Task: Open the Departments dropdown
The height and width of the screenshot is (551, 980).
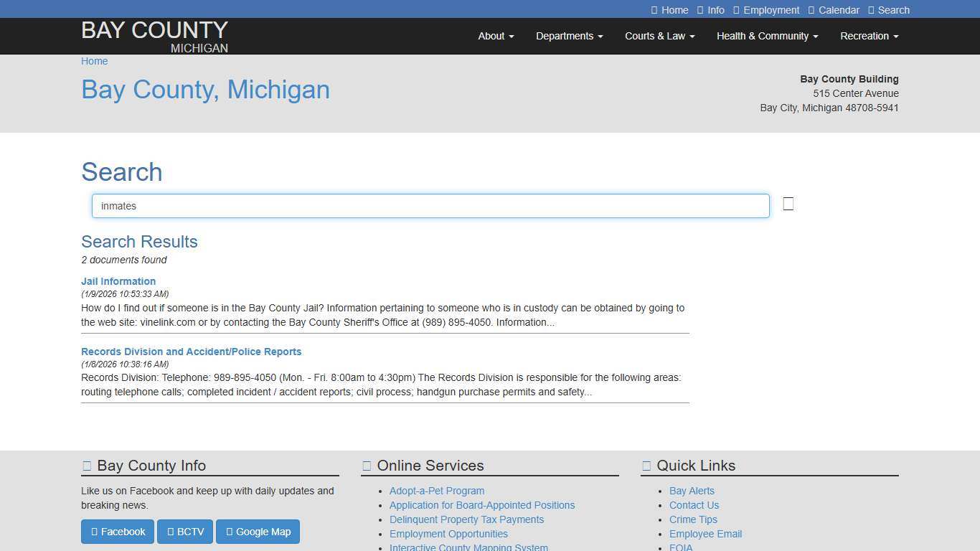Action: coord(569,36)
